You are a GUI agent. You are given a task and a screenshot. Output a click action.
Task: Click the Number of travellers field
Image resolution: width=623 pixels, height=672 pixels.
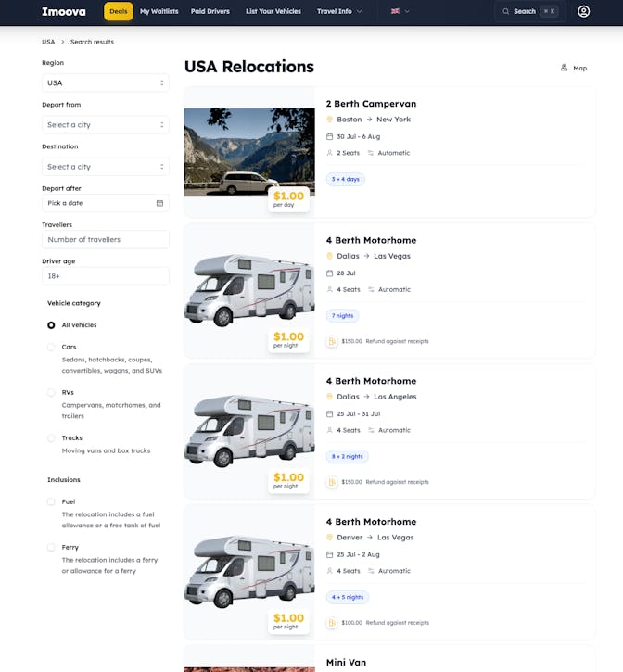[x=105, y=239]
